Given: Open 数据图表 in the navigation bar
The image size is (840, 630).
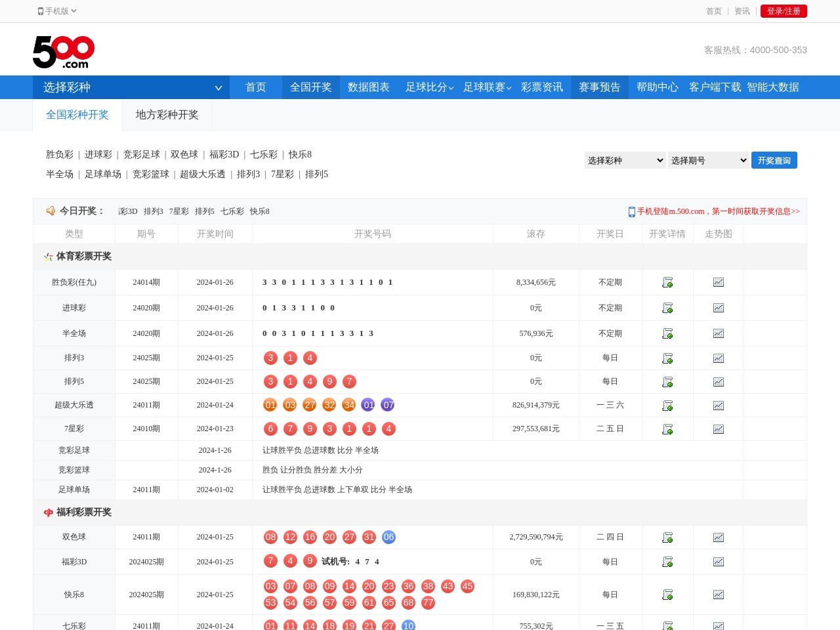Looking at the screenshot, I should click(x=368, y=87).
